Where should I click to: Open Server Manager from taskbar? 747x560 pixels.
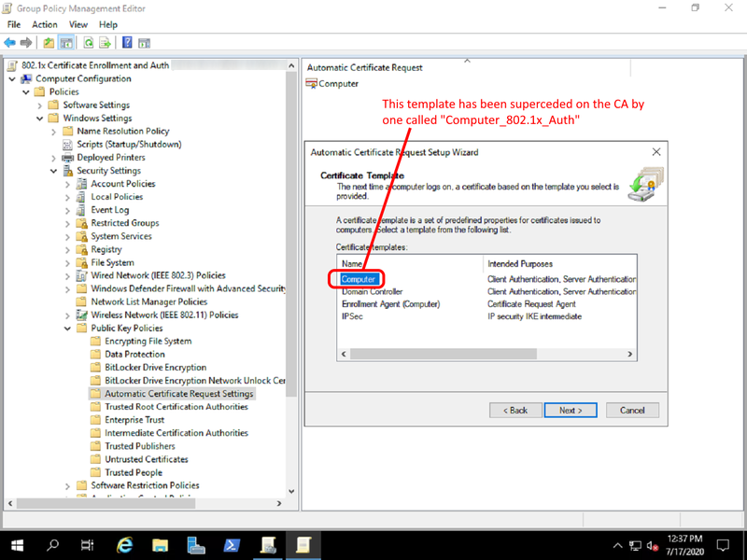[x=196, y=545]
